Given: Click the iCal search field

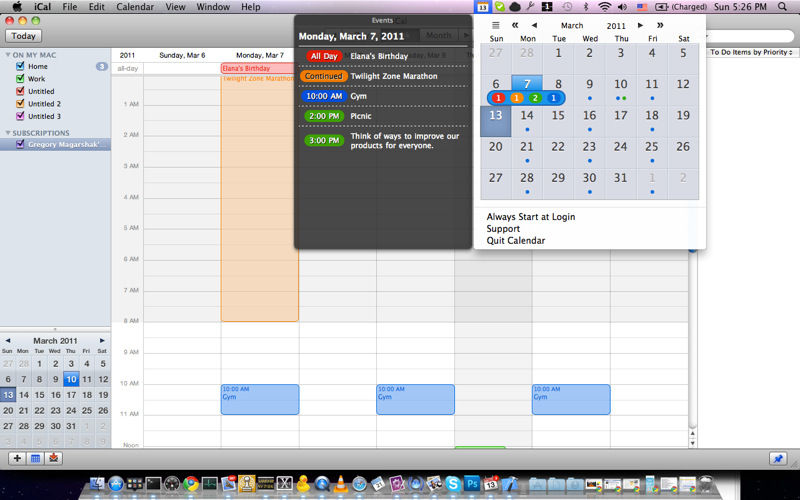Looking at the screenshot, I should click(x=750, y=36).
